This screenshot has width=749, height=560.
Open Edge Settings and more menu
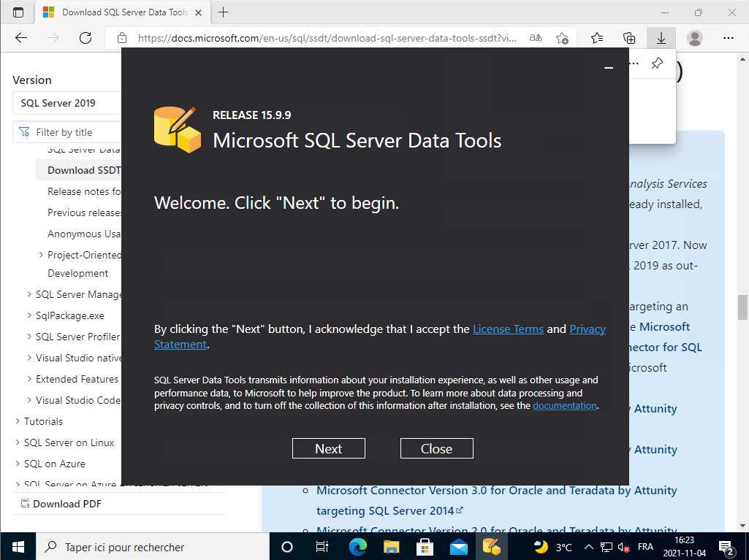point(728,38)
